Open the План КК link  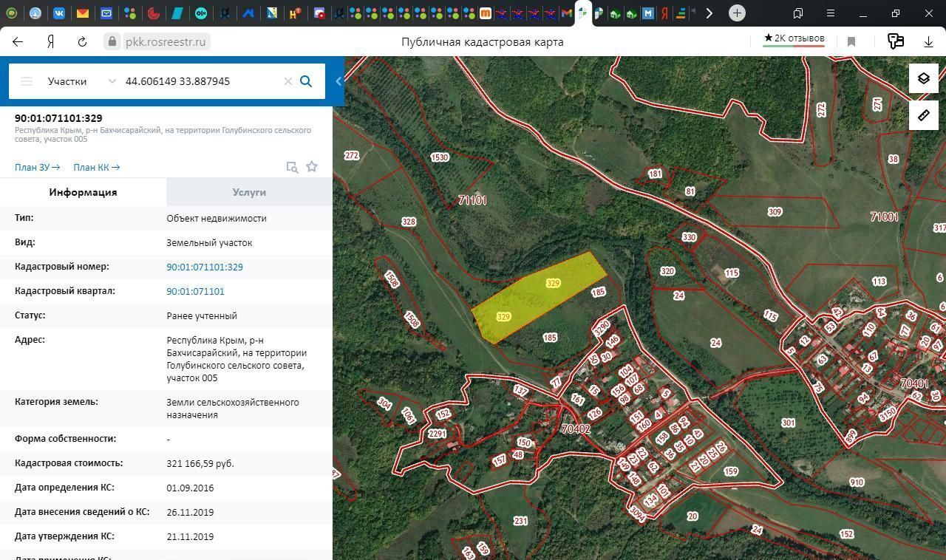coord(96,167)
